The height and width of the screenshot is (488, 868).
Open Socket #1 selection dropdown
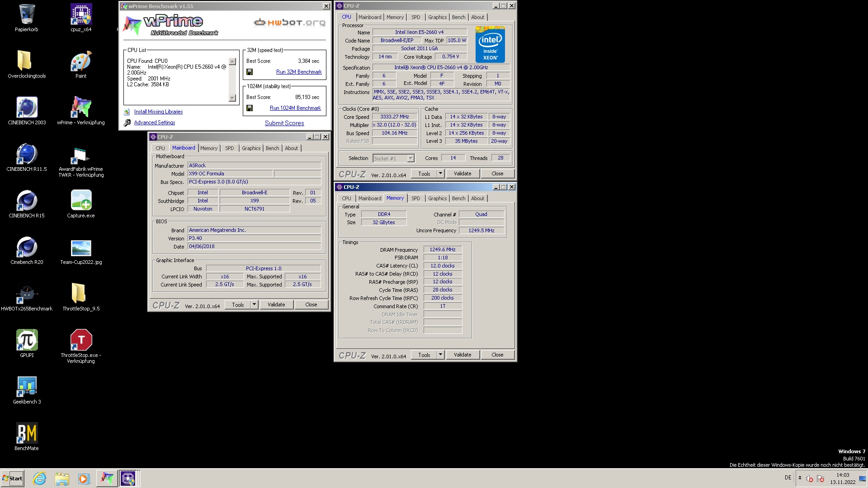[393, 158]
